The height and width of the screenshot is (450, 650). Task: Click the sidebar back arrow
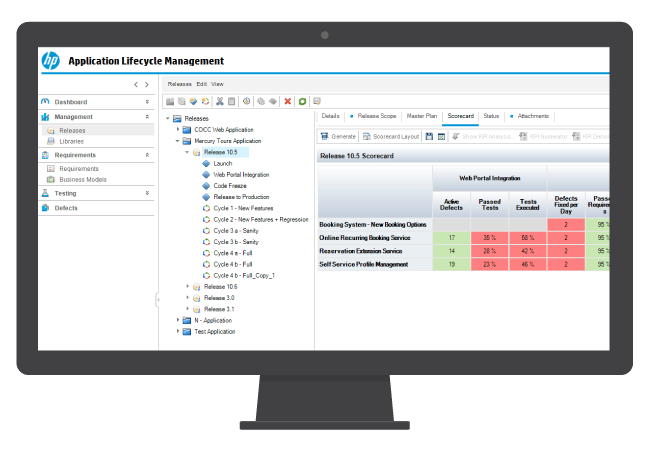(x=136, y=85)
